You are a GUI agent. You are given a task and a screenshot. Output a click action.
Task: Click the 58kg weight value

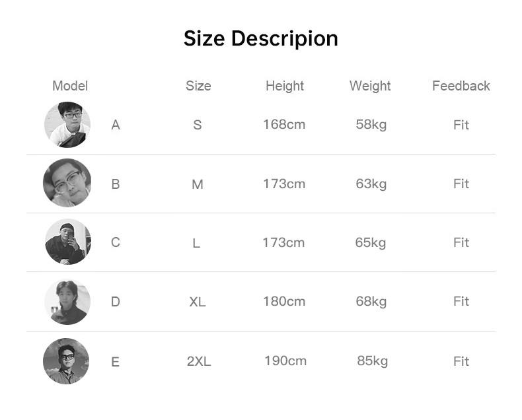click(371, 124)
